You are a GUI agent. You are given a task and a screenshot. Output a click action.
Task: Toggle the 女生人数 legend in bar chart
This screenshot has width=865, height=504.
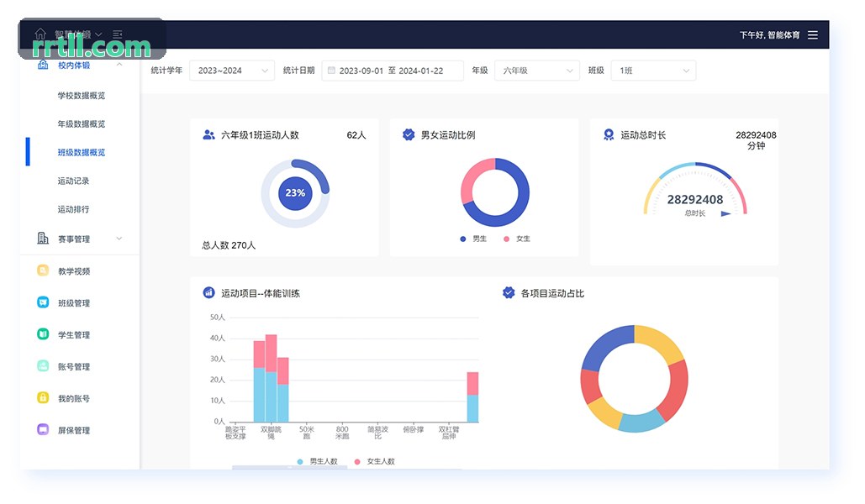pyautogui.click(x=375, y=461)
